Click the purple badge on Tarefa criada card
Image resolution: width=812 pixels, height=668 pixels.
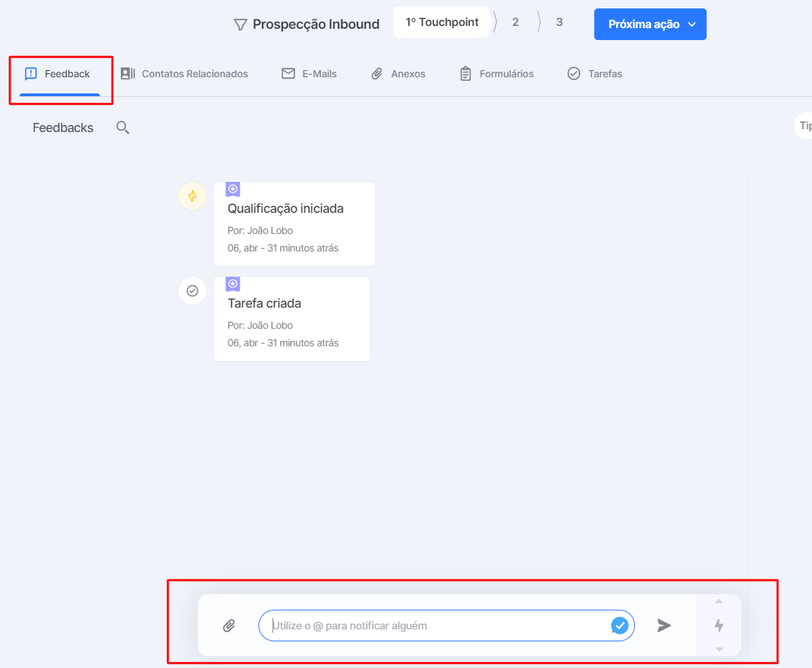(x=233, y=284)
